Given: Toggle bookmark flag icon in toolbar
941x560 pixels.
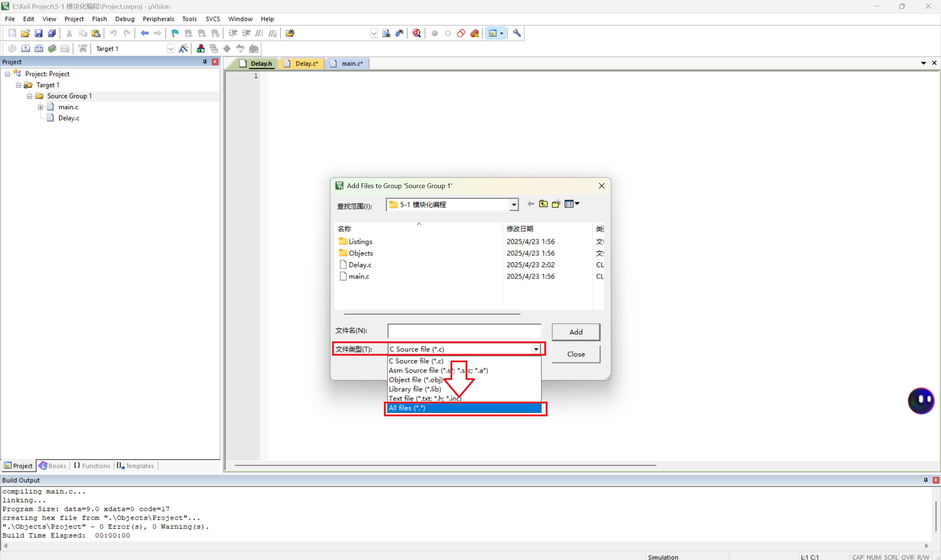Looking at the screenshot, I should click(x=174, y=33).
